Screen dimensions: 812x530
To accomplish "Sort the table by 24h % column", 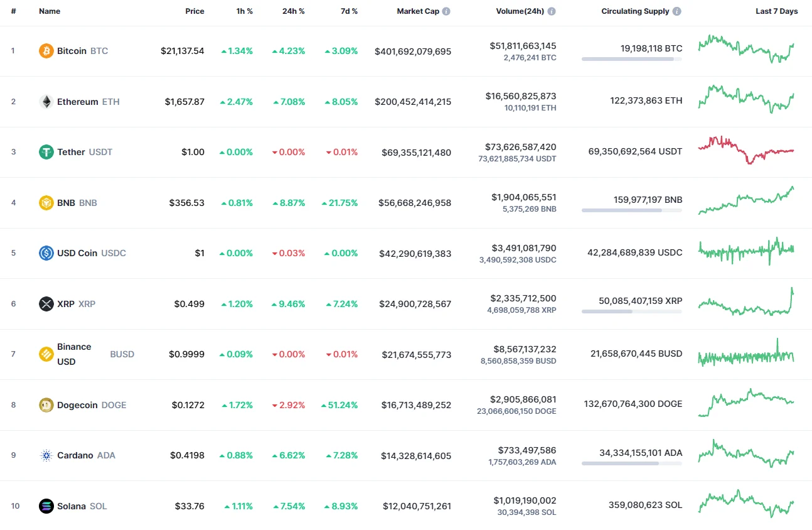I will coord(294,11).
